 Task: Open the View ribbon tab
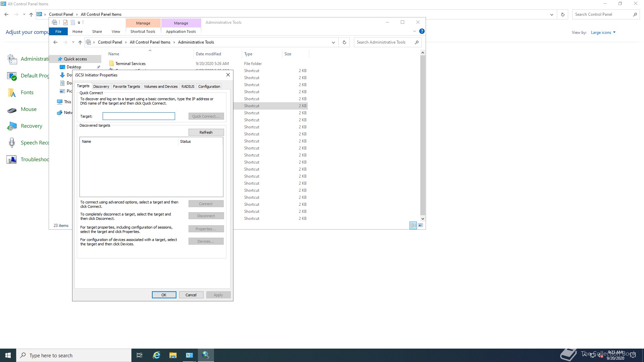click(116, 32)
